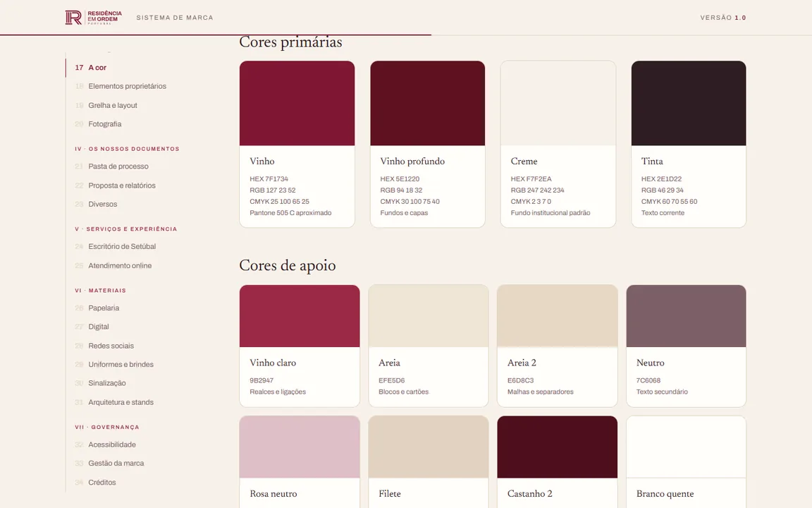Image resolution: width=812 pixels, height=508 pixels.
Task: Go to Redes sociais section
Action: [111, 346]
